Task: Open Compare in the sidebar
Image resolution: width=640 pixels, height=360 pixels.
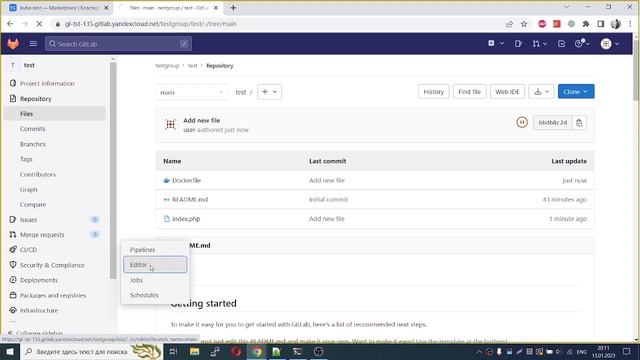Action: 33,204
